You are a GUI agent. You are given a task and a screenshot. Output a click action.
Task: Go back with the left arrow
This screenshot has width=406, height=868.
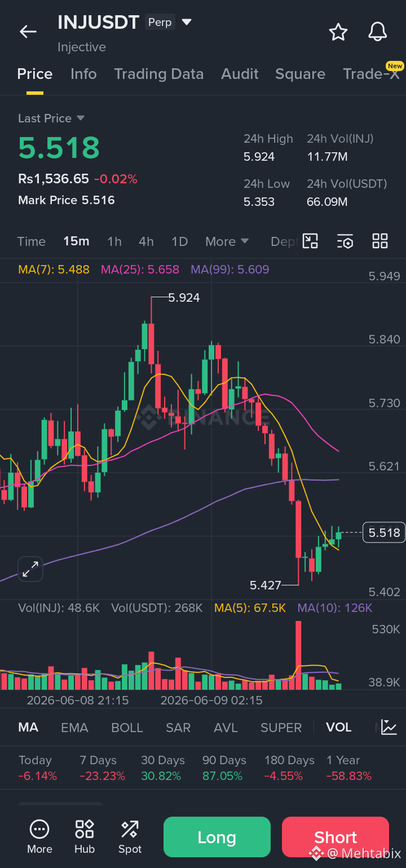(x=28, y=32)
